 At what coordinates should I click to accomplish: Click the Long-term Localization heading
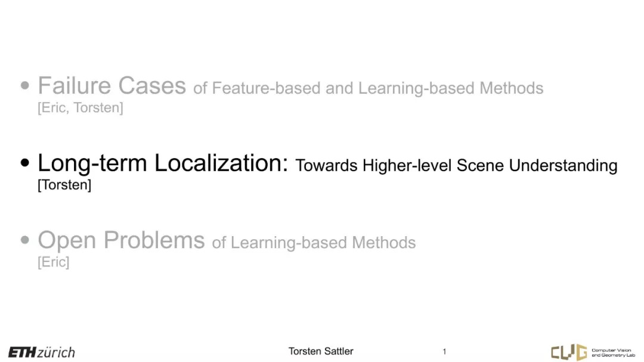[163, 163]
